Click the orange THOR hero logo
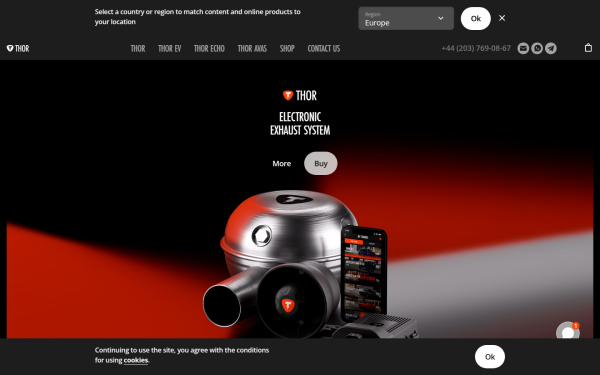The height and width of the screenshot is (375, 600). (x=300, y=95)
